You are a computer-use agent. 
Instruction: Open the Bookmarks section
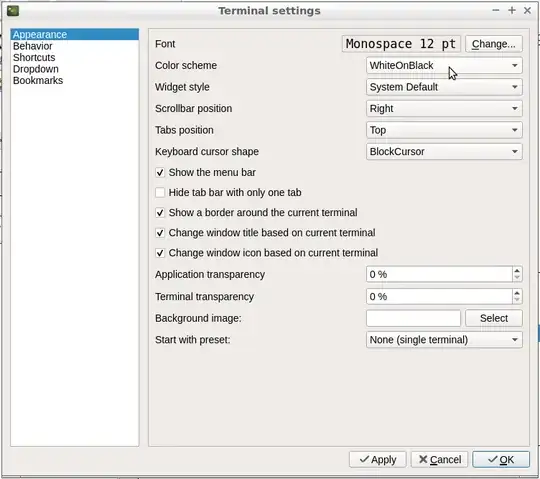pyautogui.click(x=75, y=80)
